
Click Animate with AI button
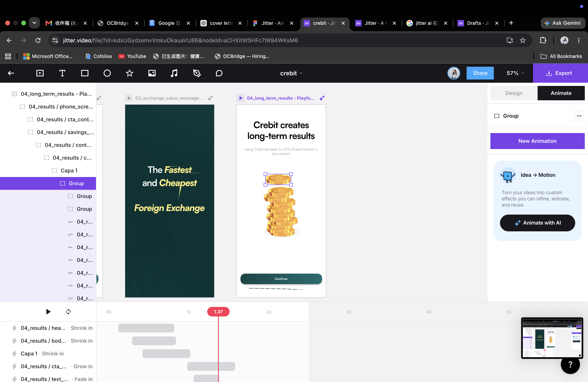537,223
